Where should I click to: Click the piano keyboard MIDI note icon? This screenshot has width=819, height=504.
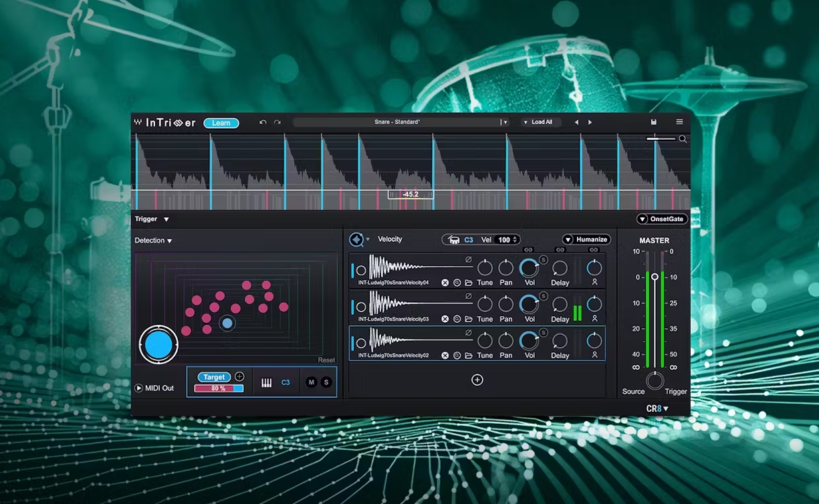(x=267, y=382)
